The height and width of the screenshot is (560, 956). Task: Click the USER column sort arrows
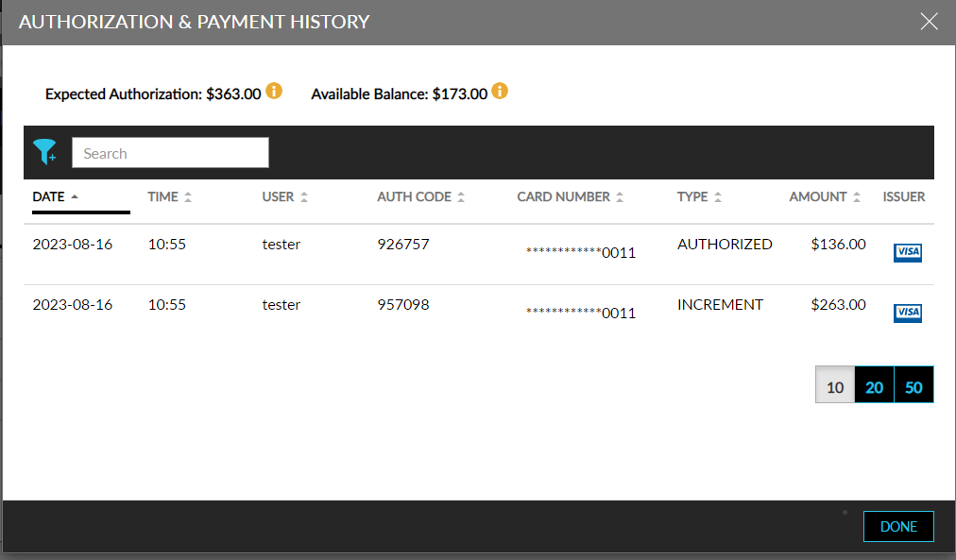point(304,196)
